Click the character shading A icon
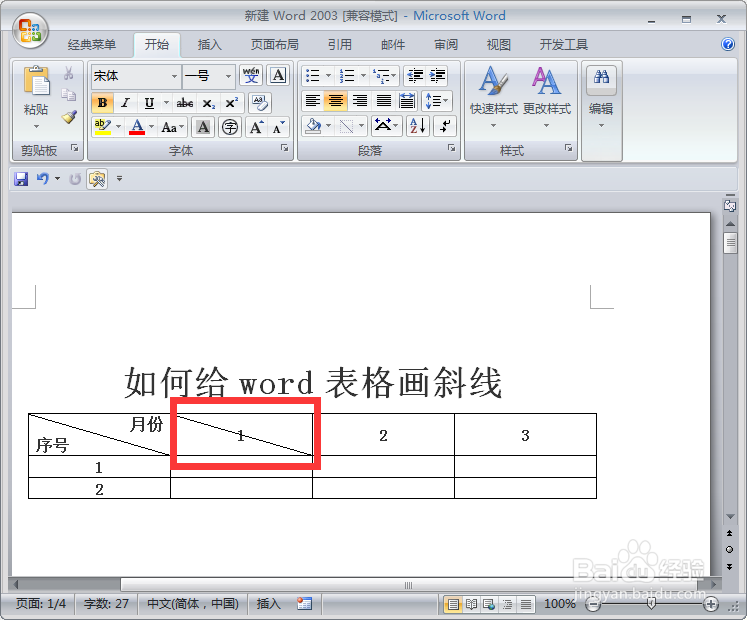The width and height of the screenshot is (747, 620). (203, 127)
